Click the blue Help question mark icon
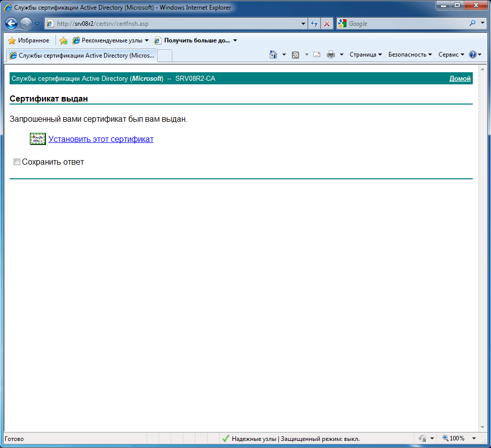This screenshot has width=491, height=448. [472, 55]
